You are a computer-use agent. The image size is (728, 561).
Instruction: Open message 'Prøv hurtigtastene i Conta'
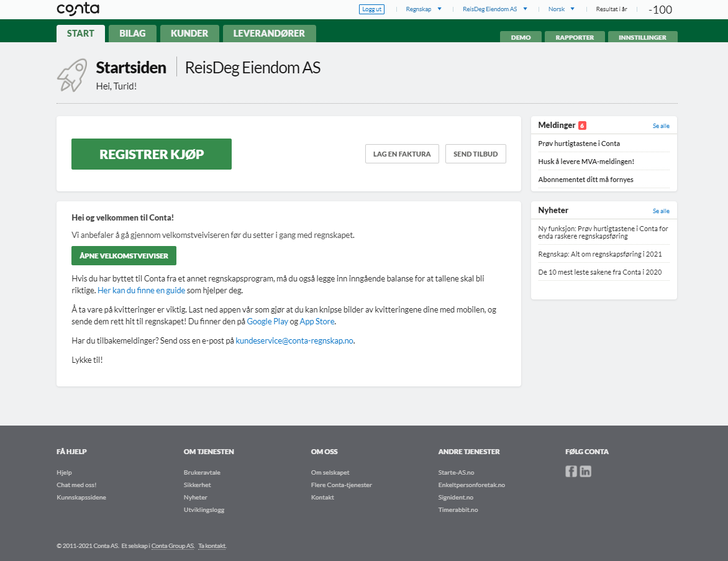tap(579, 144)
